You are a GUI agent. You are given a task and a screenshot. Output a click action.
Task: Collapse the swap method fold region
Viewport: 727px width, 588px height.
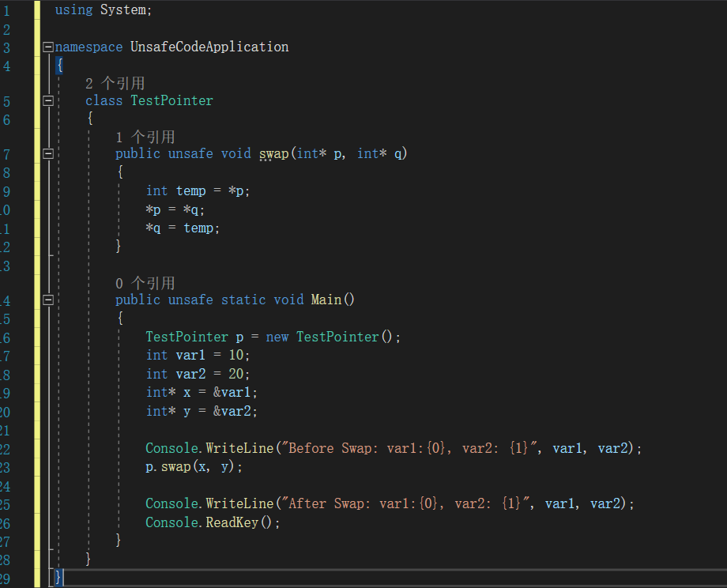pyautogui.click(x=47, y=153)
